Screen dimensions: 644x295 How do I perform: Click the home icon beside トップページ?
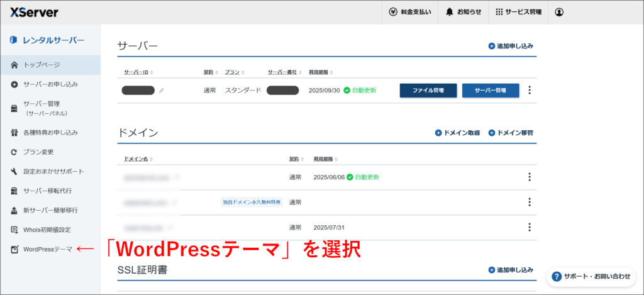[x=14, y=65]
